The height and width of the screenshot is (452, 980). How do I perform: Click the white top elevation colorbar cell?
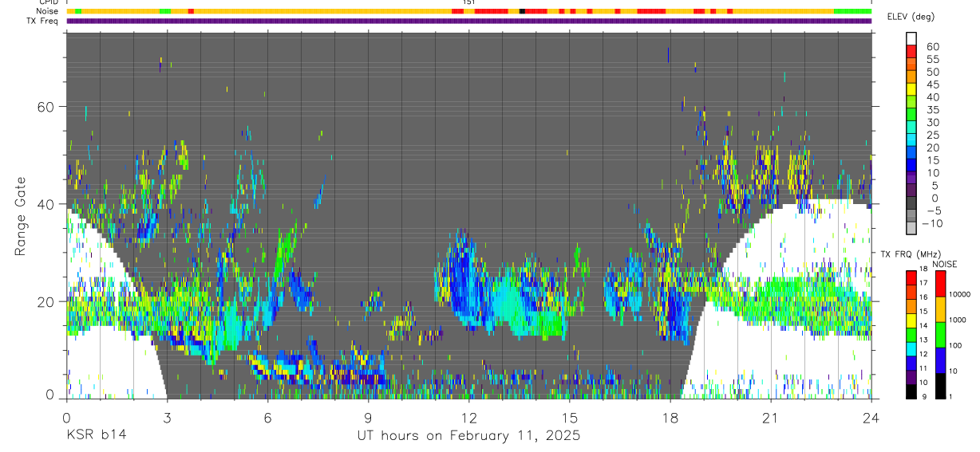point(911,37)
